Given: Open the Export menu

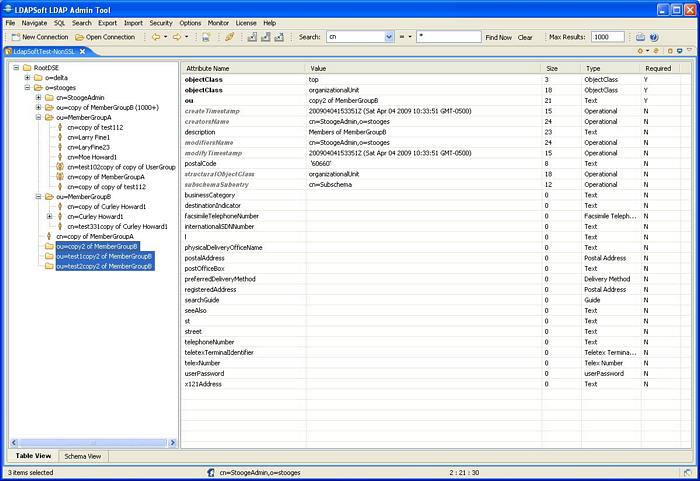Looking at the screenshot, I should [107, 22].
